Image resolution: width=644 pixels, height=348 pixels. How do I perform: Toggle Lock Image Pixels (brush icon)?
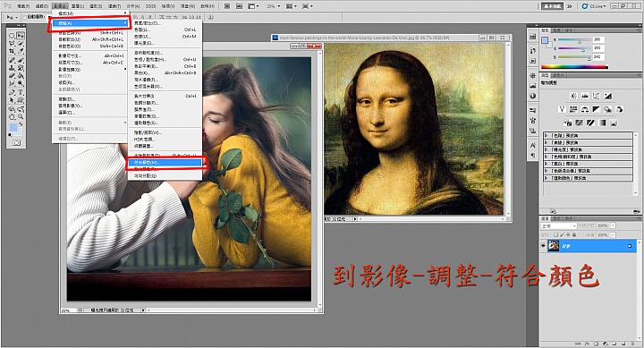coord(563,234)
